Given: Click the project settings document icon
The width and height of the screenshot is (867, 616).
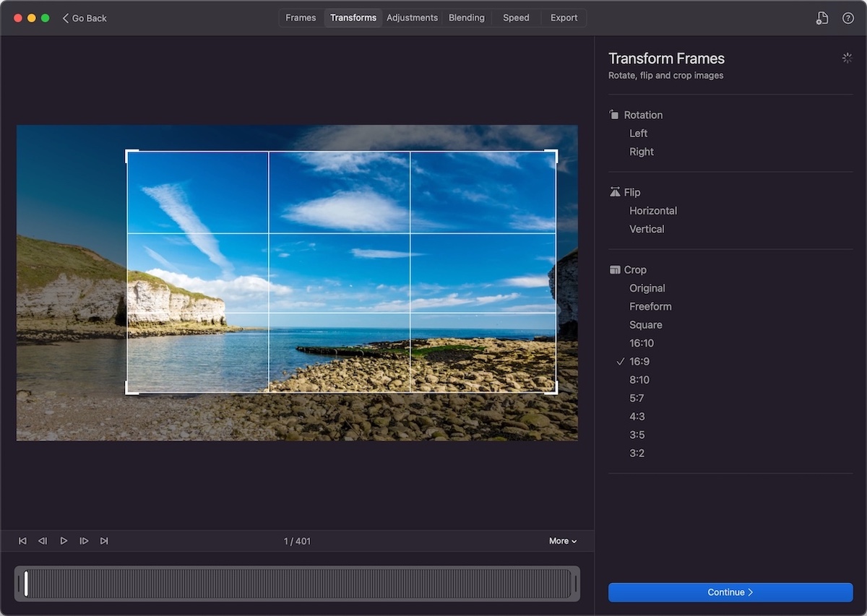Looking at the screenshot, I should click(821, 18).
